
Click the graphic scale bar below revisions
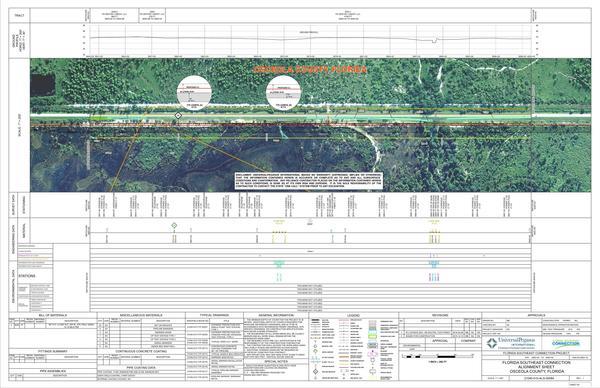tap(438, 357)
